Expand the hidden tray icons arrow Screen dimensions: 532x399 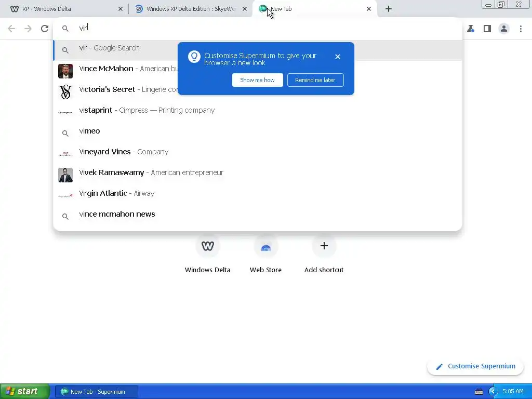click(x=493, y=392)
